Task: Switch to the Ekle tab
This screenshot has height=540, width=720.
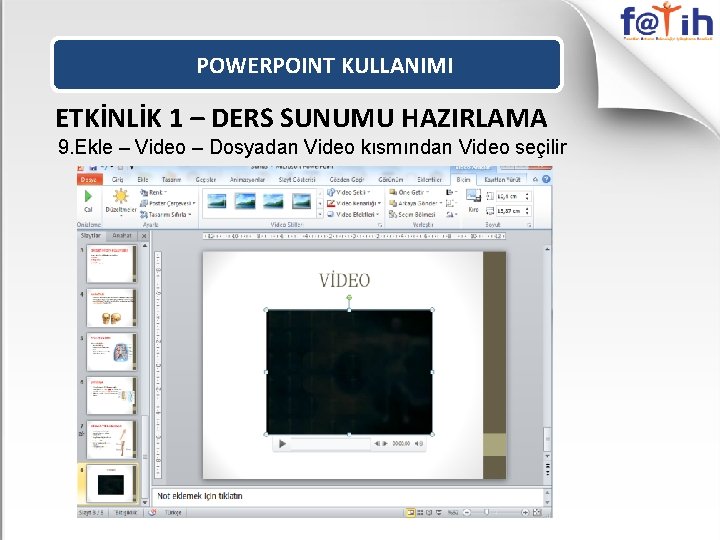Action: [x=143, y=180]
